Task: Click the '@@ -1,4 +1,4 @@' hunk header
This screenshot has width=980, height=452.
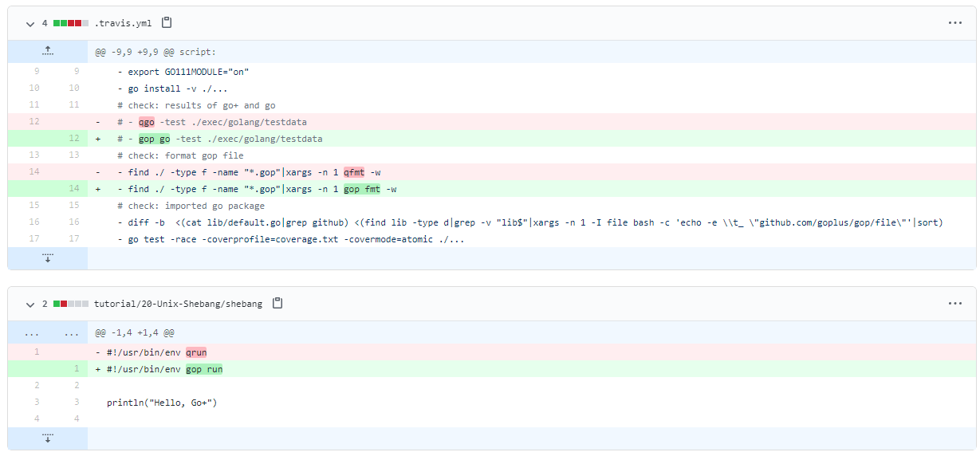Action: coord(135,332)
